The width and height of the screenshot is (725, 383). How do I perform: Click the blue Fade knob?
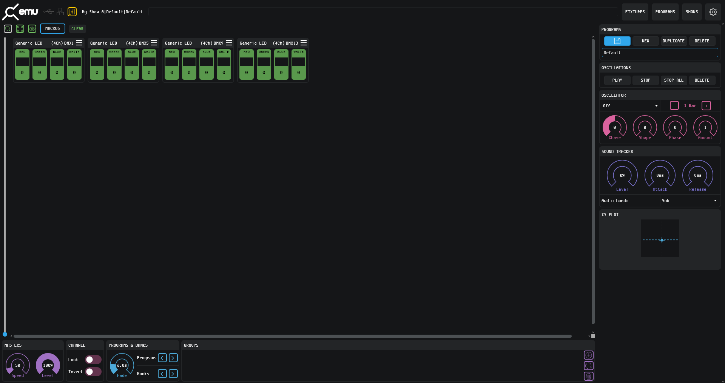click(122, 365)
